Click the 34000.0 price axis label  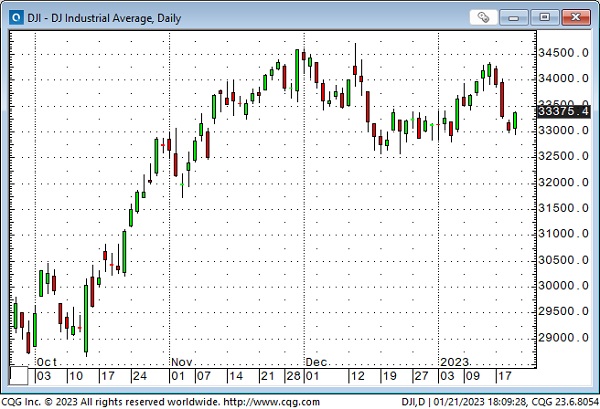click(563, 79)
